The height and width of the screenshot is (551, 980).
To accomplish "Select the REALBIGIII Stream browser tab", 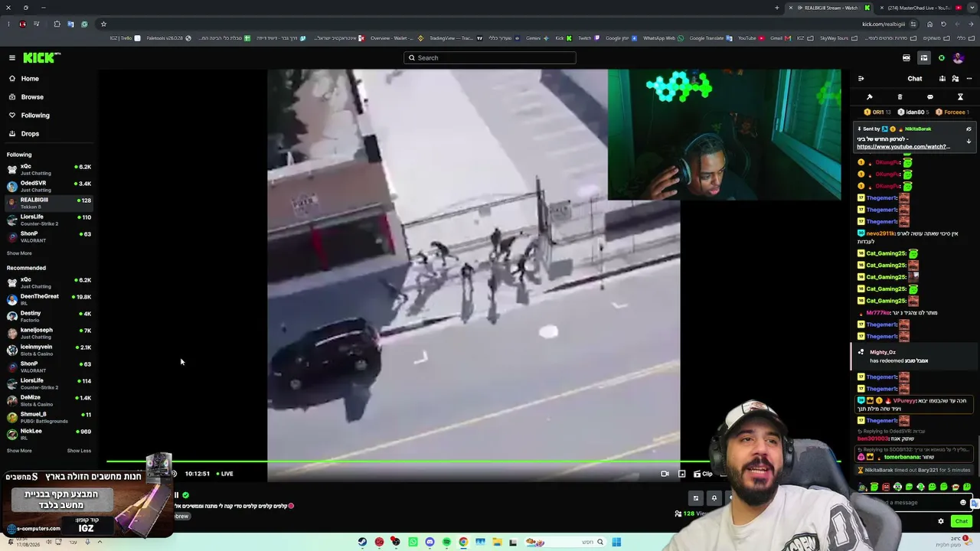I will [829, 8].
